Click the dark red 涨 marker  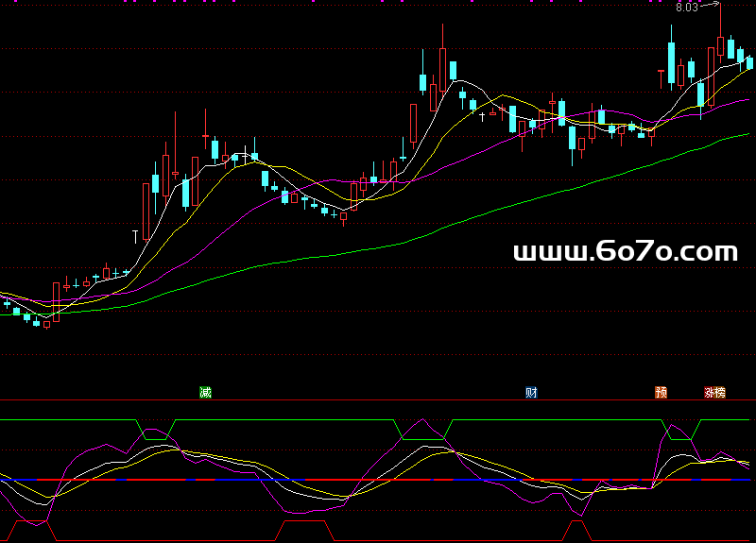click(710, 393)
